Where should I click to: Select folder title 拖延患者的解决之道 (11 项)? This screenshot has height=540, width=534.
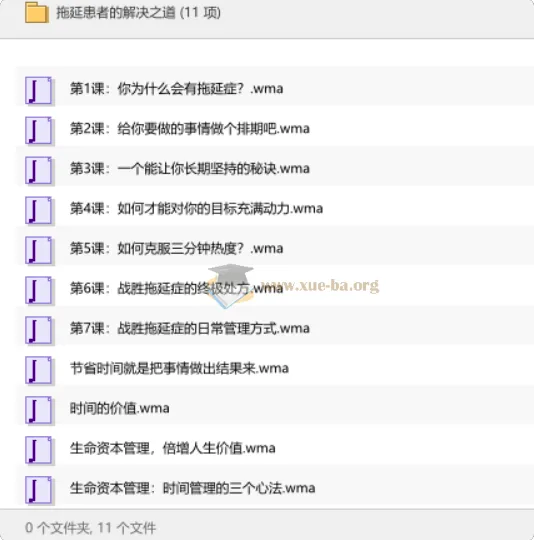pos(138,13)
